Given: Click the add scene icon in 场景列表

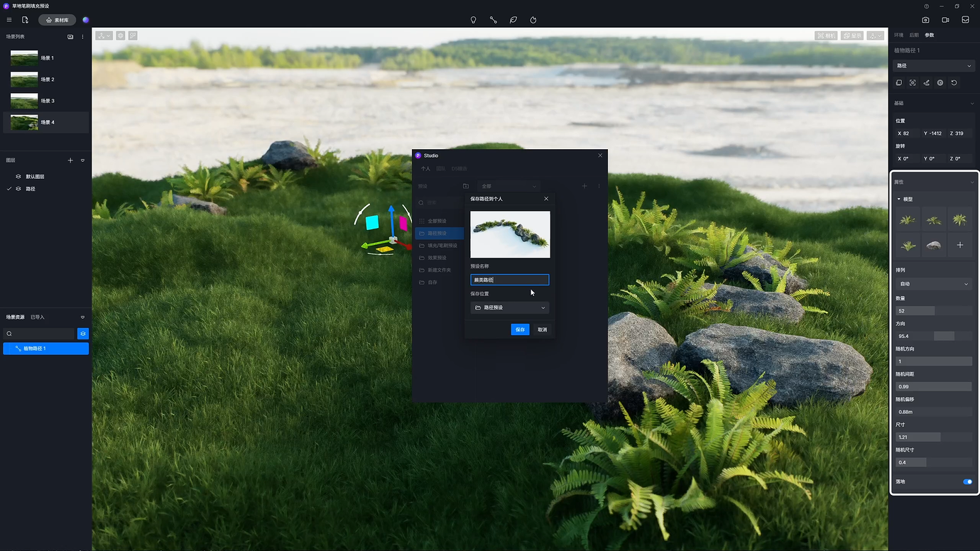Looking at the screenshot, I should coord(70,37).
